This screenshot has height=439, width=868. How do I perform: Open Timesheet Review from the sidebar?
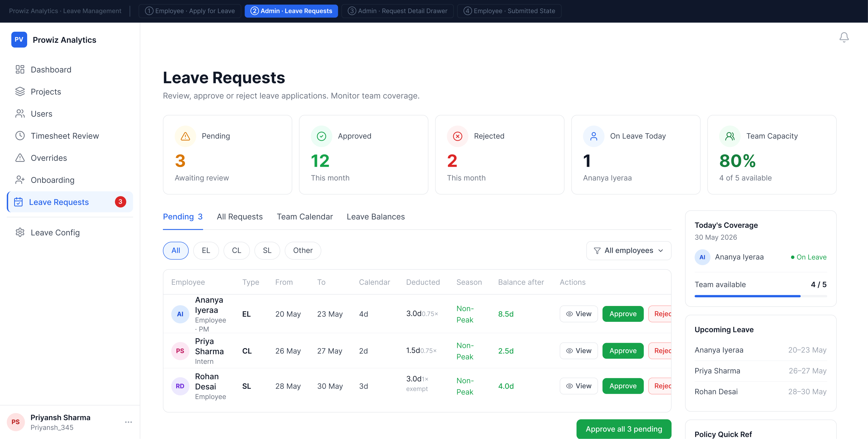point(70,136)
